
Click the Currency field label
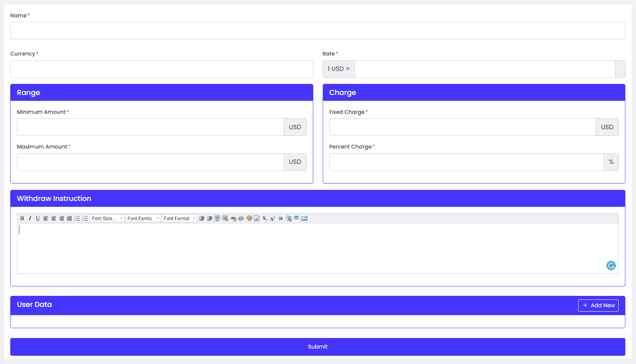pos(22,54)
